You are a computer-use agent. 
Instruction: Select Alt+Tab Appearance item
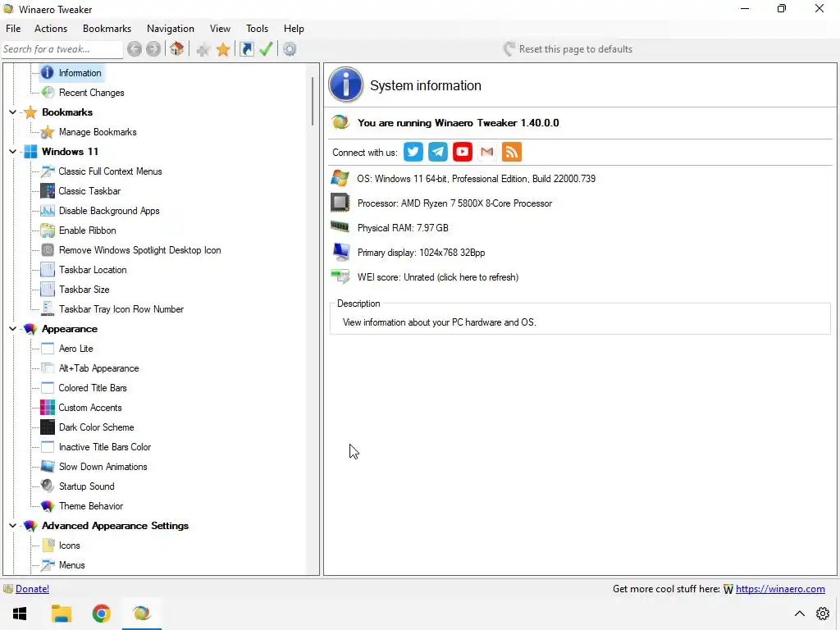(x=98, y=368)
